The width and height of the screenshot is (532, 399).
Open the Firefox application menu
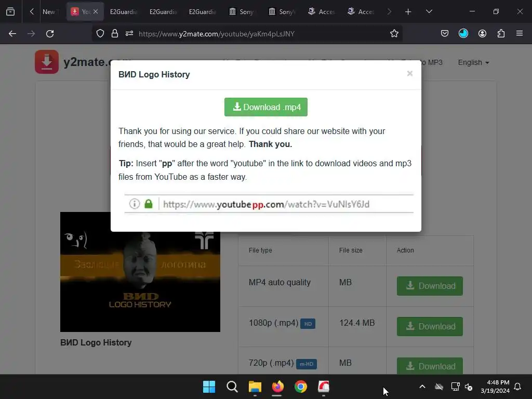tap(520, 33)
